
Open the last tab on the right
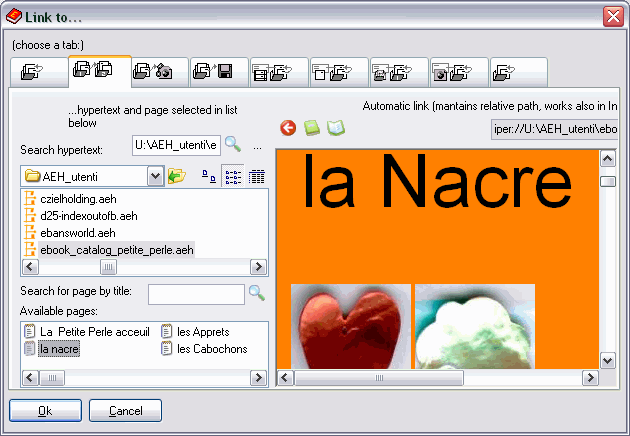518,72
